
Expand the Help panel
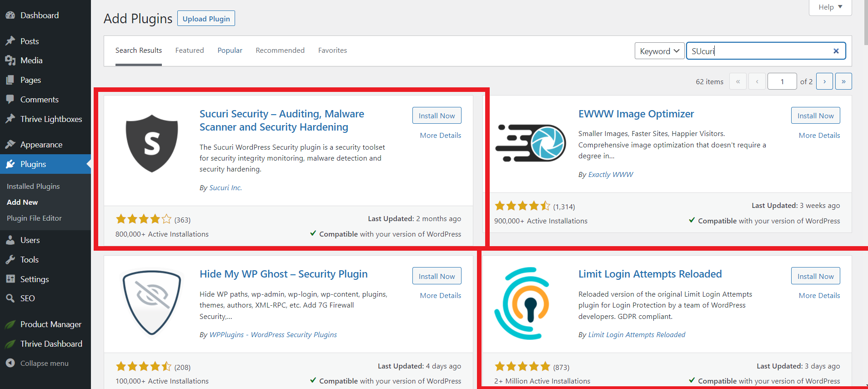830,7
